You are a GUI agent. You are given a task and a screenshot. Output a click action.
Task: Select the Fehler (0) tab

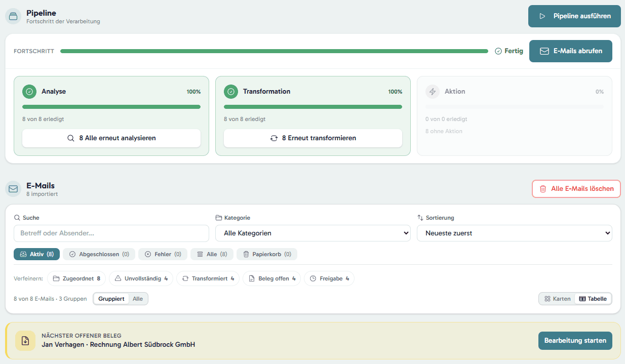pos(163,254)
